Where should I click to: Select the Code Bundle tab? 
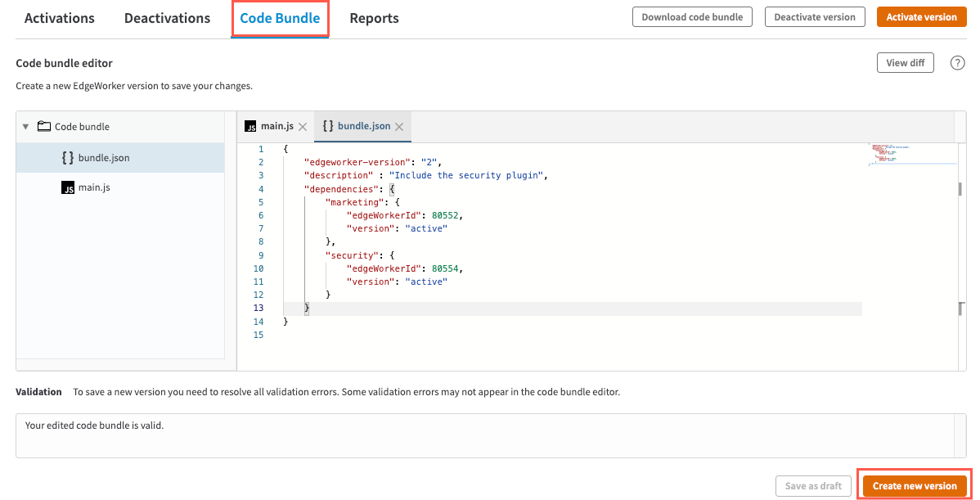(280, 18)
